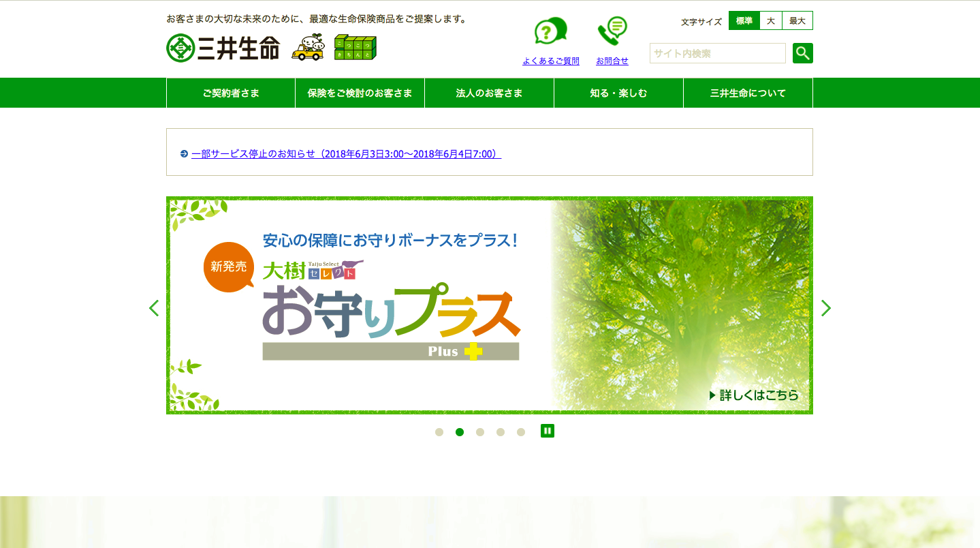980x548 pixels.
Task: Open the 一部サービス停止のお知らせ notice link
Action: click(x=346, y=154)
